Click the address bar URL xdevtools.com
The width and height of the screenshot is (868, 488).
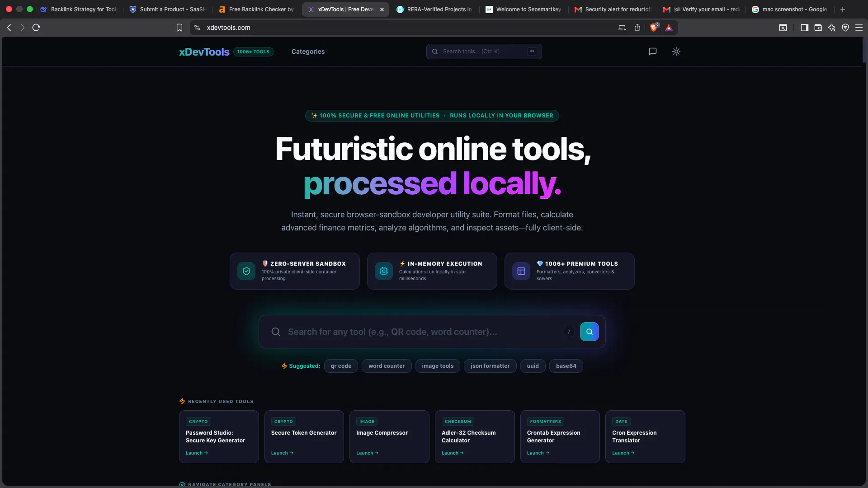[228, 28]
